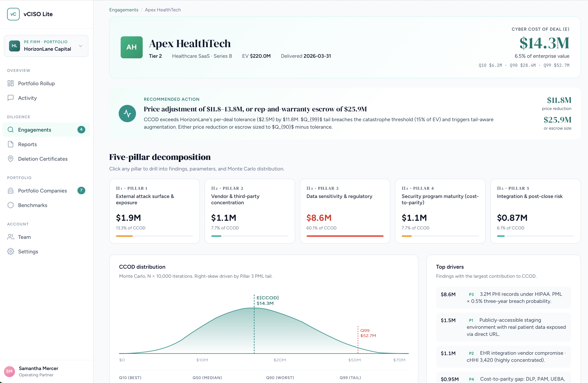Screen dimensions: 588x383
Task: Click the HL firm avatar badge
Action: click(14, 46)
